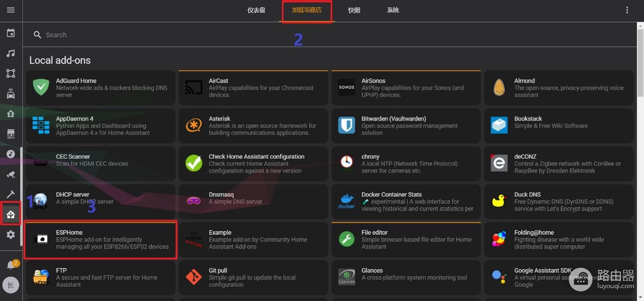644x301 pixels.
Task: Click the Git pull logo
Action: 194,277
